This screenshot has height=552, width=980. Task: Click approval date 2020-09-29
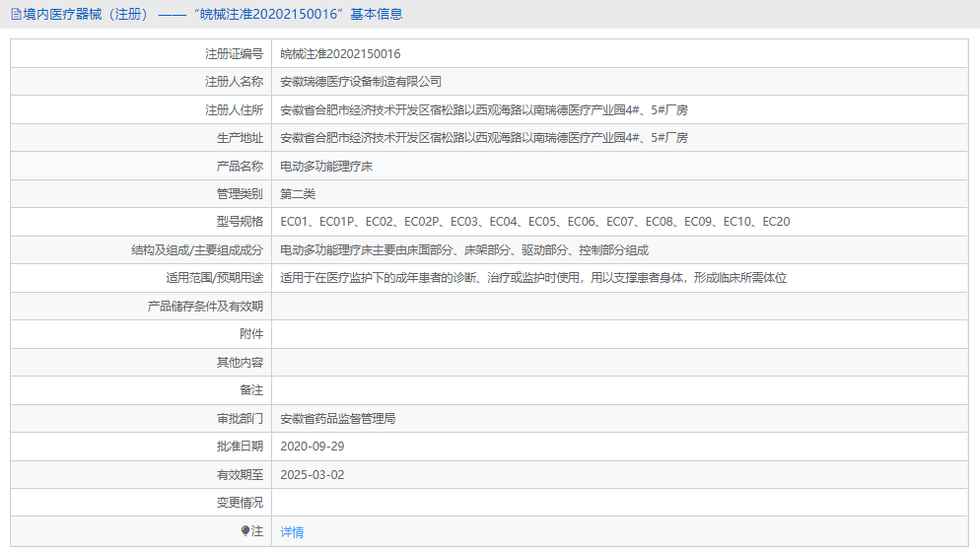tap(312, 447)
